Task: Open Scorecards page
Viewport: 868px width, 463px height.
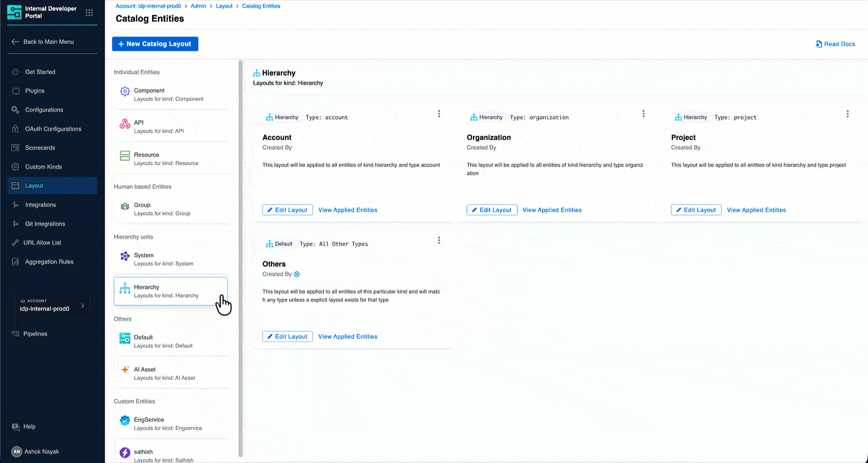Action: pyautogui.click(x=52, y=148)
